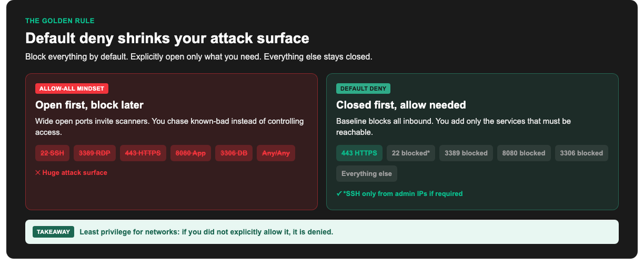Click 'Open first, block later' heading

[90, 105]
